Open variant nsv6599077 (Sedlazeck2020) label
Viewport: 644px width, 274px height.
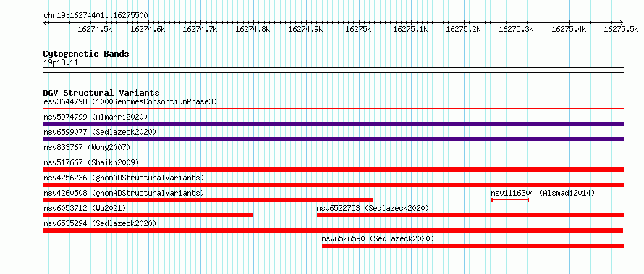tap(100, 132)
